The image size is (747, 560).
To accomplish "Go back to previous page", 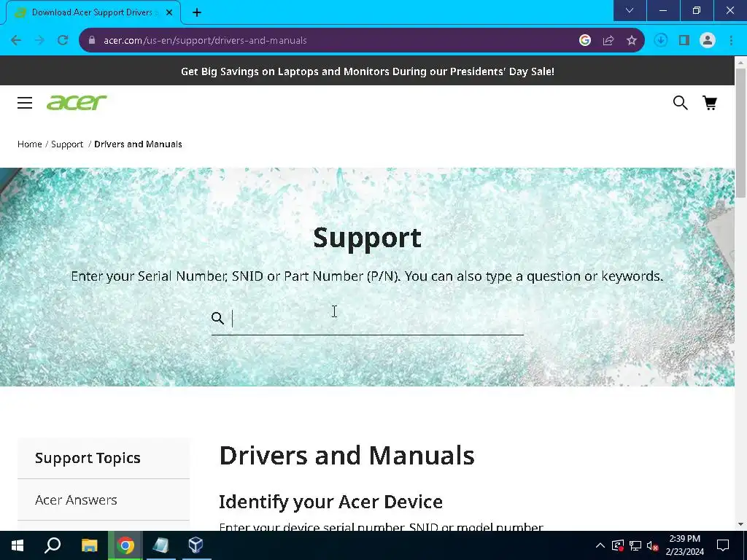I will pos(16,41).
